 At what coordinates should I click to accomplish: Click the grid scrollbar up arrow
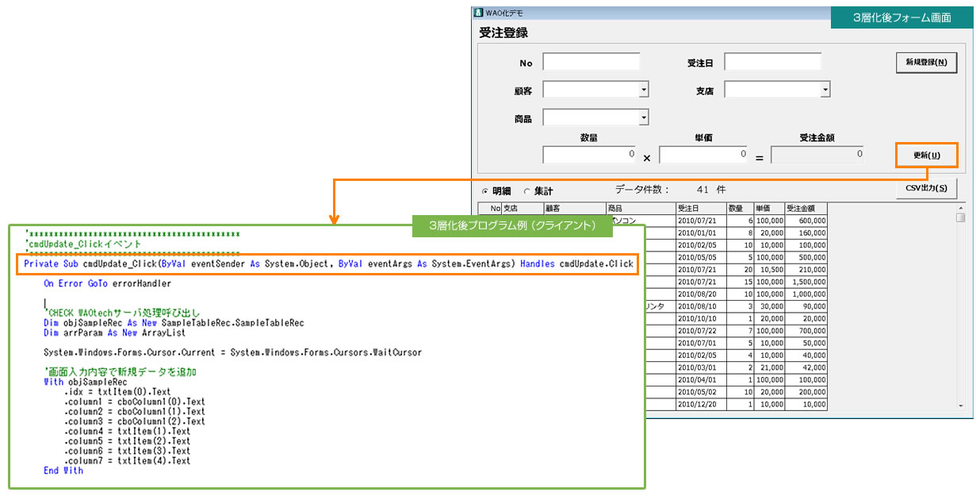coord(960,209)
